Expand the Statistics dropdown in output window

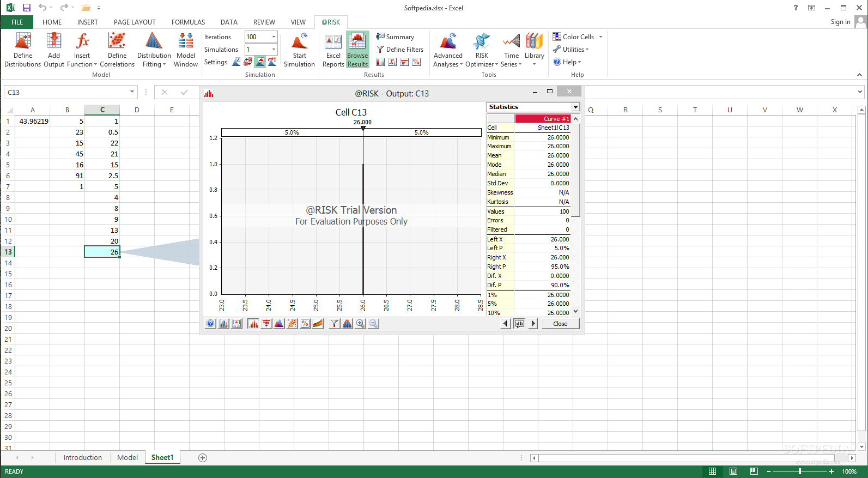(575, 107)
